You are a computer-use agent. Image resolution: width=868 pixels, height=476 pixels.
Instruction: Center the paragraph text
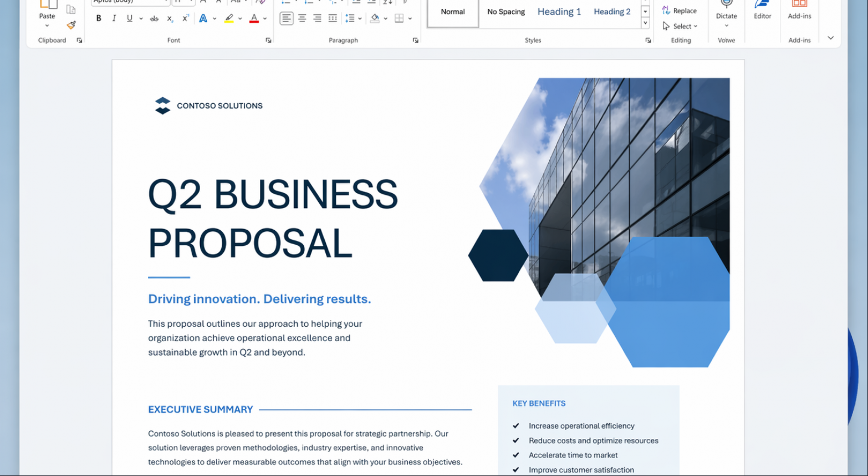pyautogui.click(x=302, y=18)
